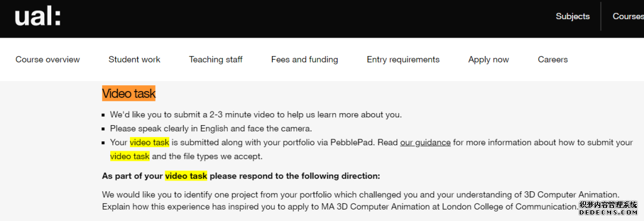Switch to the Student work tab
The height and width of the screenshot is (221, 644).
click(134, 60)
